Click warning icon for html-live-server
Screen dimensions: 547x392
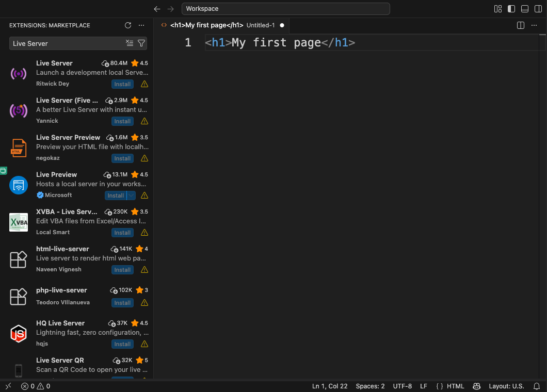click(144, 270)
